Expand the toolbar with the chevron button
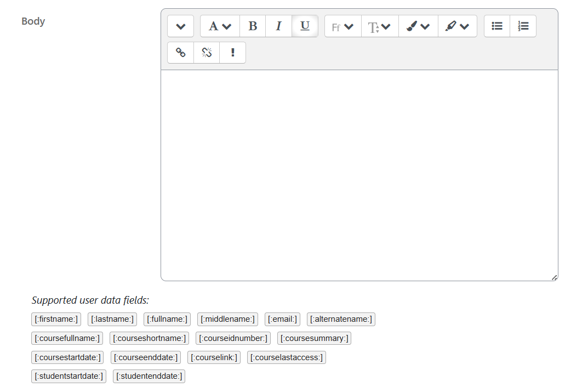This screenshot has height=387, width=588. pyautogui.click(x=180, y=26)
